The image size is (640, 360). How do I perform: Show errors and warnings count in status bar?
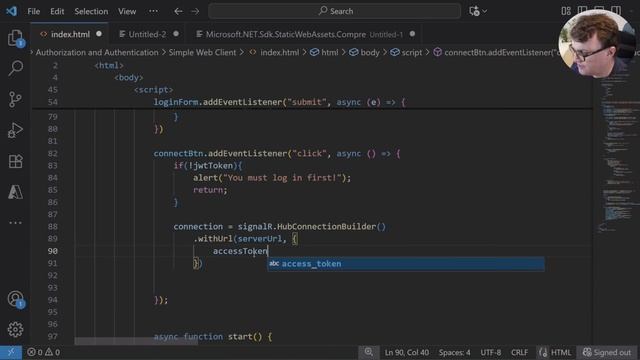point(43,352)
